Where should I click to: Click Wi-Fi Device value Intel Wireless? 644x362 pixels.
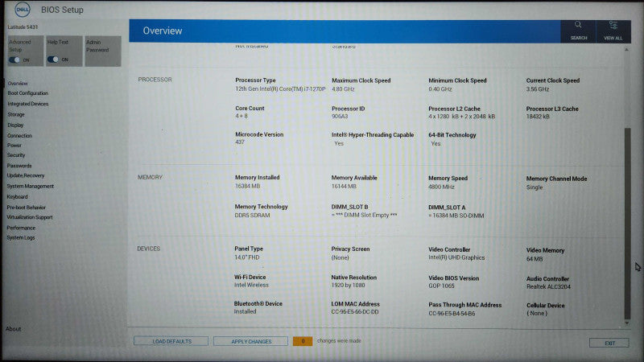pos(251,285)
